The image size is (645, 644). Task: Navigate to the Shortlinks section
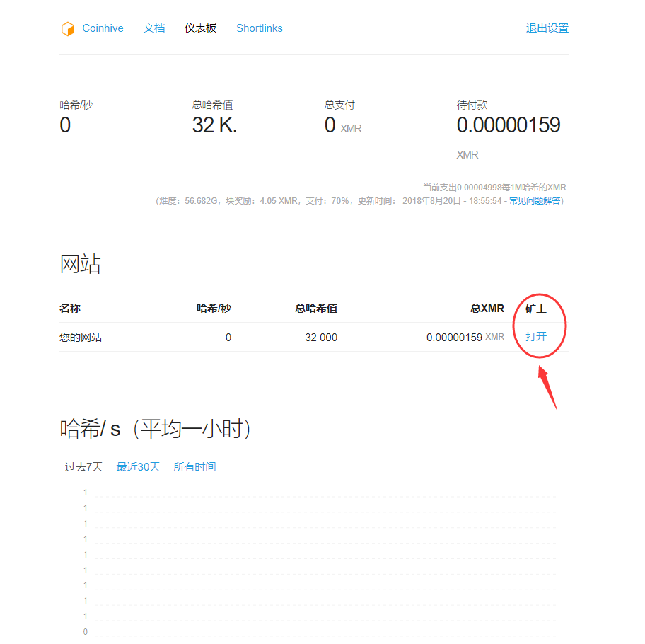click(x=259, y=28)
